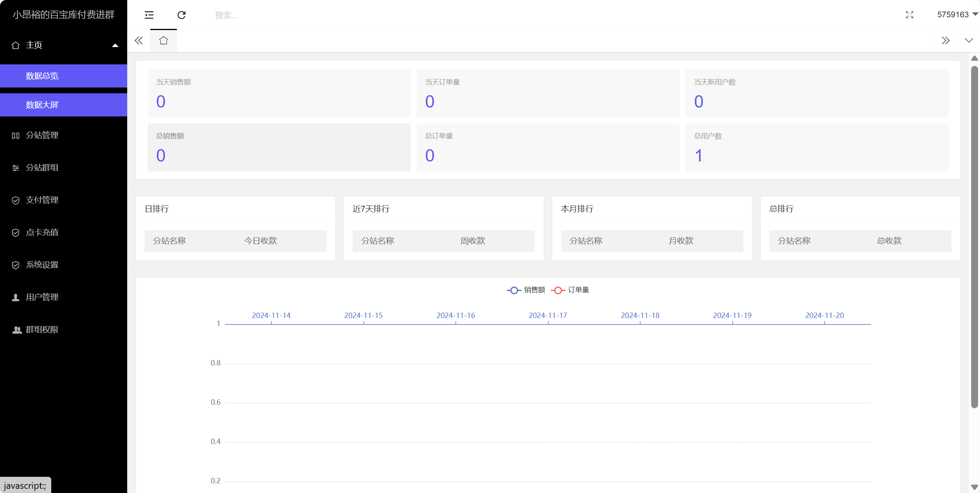Click the page scrollbar down arrow
This screenshot has height=493, width=980.
click(975, 487)
